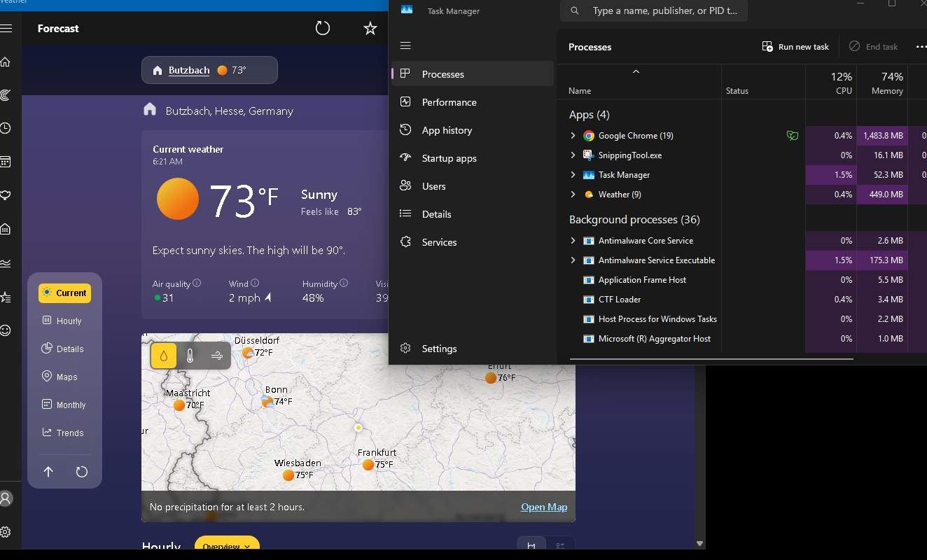Click Run new task button
The image size is (927, 560).
click(795, 47)
